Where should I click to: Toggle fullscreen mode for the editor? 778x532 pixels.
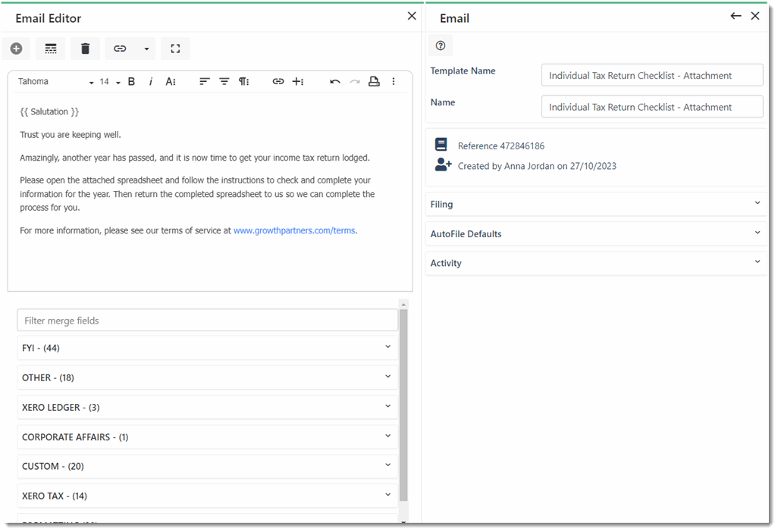(175, 49)
